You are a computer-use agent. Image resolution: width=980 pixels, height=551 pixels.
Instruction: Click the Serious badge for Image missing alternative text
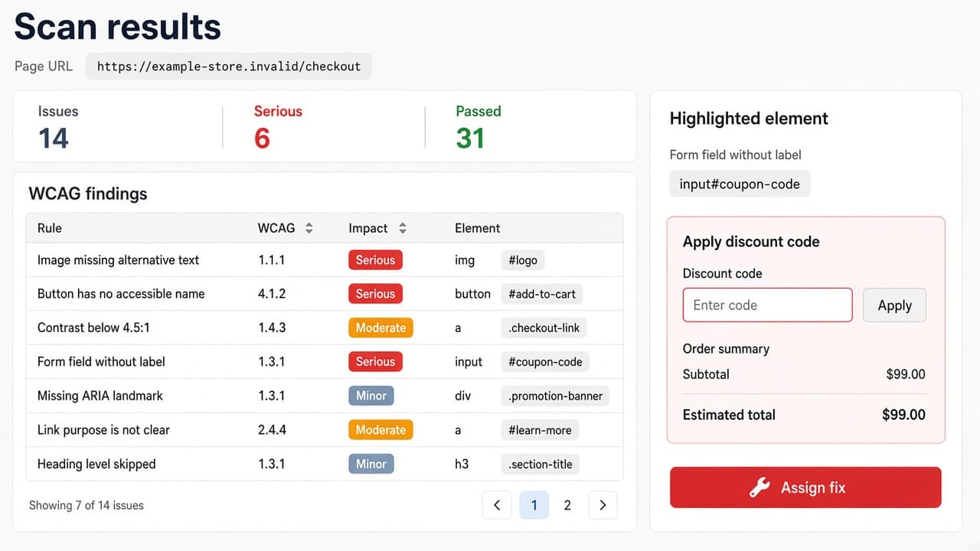375,260
